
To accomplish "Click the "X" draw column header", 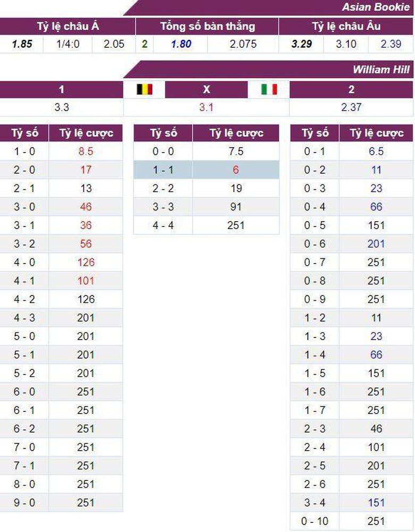I will [206, 90].
